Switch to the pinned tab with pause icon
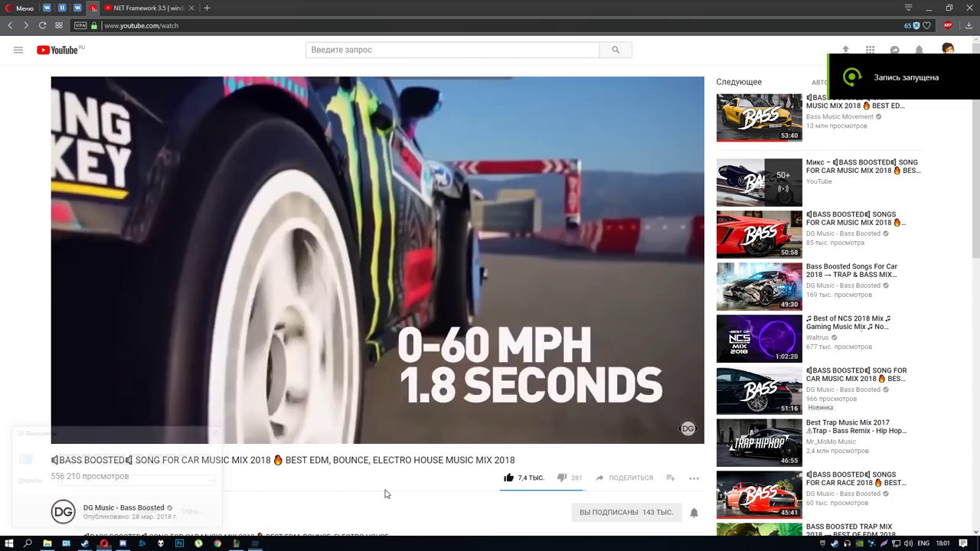 pyautogui.click(x=62, y=8)
